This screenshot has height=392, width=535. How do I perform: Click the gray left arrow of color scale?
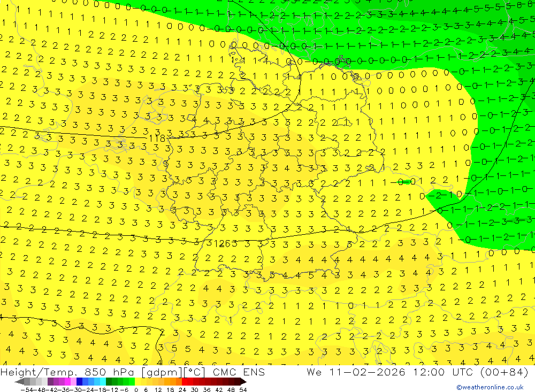click(19, 381)
